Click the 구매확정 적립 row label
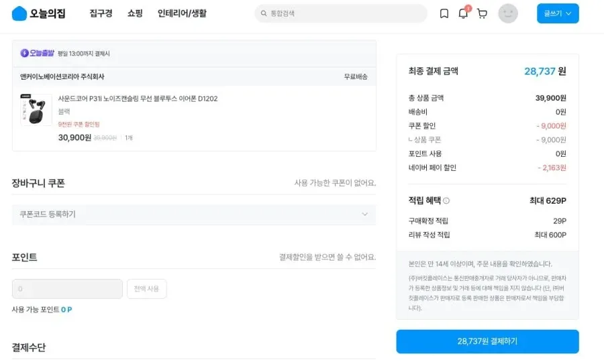This screenshot has width=604, height=364. coord(428,221)
